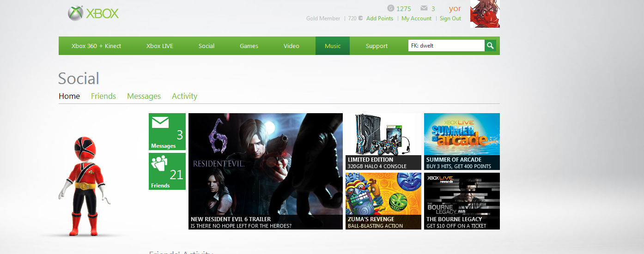The height and width of the screenshot is (254, 644).
Task: Click the Sign Out link
Action: pyautogui.click(x=450, y=18)
